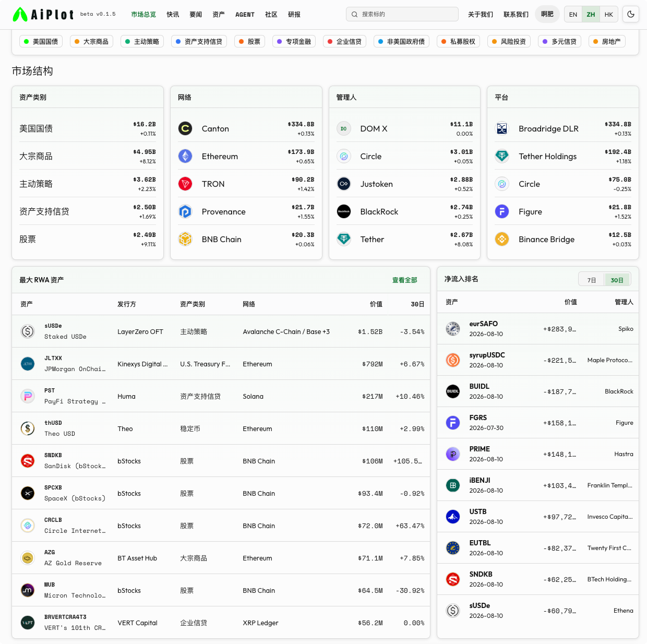This screenshot has width=647, height=644.
Task: Click the Provenance network icon
Action: 185,211
